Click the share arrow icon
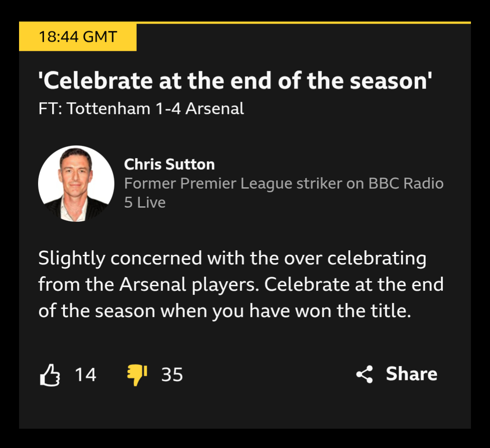Image resolution: width=490 pixels, height=448 pixels. click(x=364, y=374)
